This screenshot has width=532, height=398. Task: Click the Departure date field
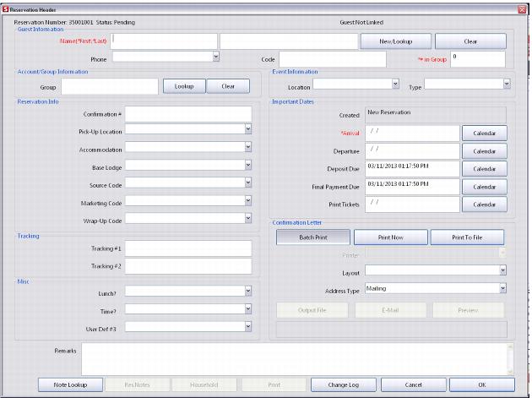click(412, 151)
